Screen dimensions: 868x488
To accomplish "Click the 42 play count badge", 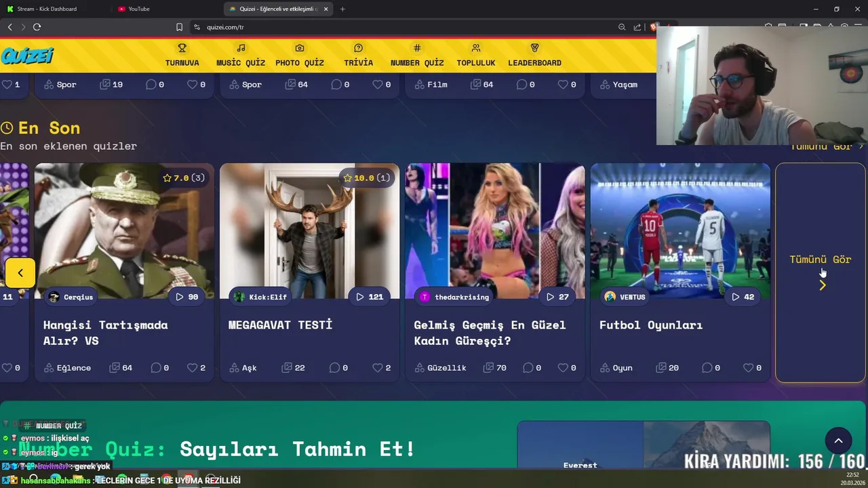I will (743, 297).
